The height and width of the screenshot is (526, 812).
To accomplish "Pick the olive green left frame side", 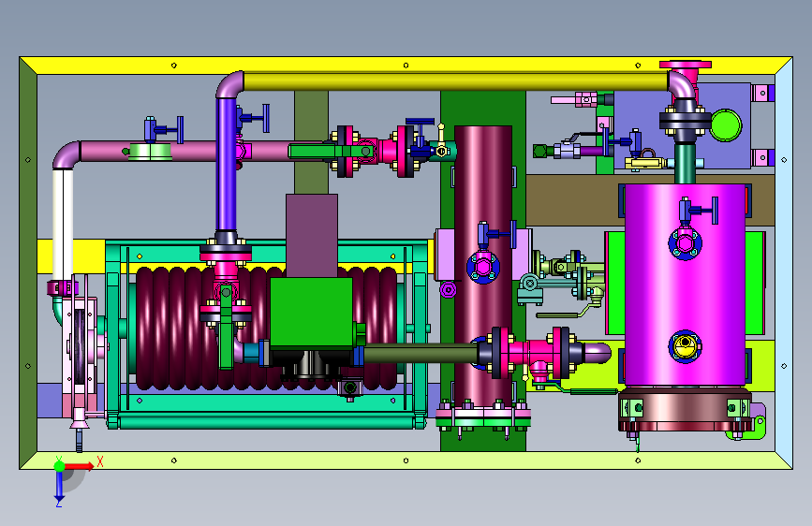I will click(x=28, y=263).
